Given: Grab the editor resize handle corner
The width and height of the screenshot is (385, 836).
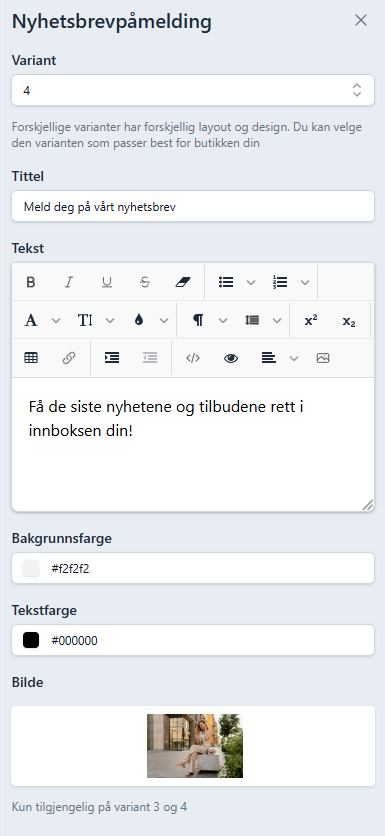Looking at the screenshot, I should coord(368,505).
